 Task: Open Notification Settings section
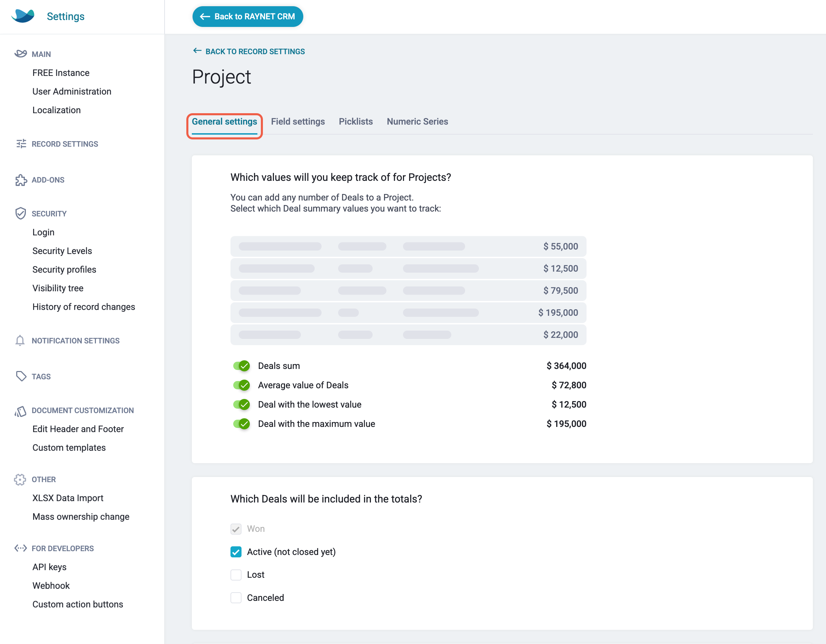click(76, 341)
